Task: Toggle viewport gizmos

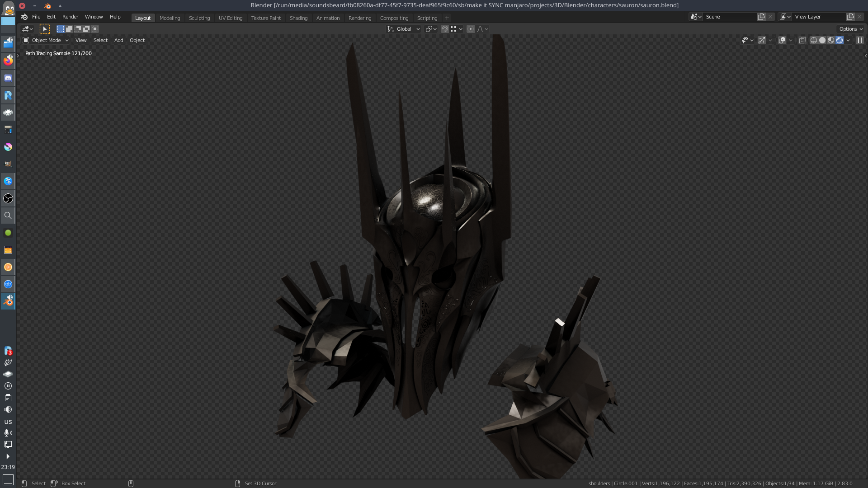Action: 762,40
